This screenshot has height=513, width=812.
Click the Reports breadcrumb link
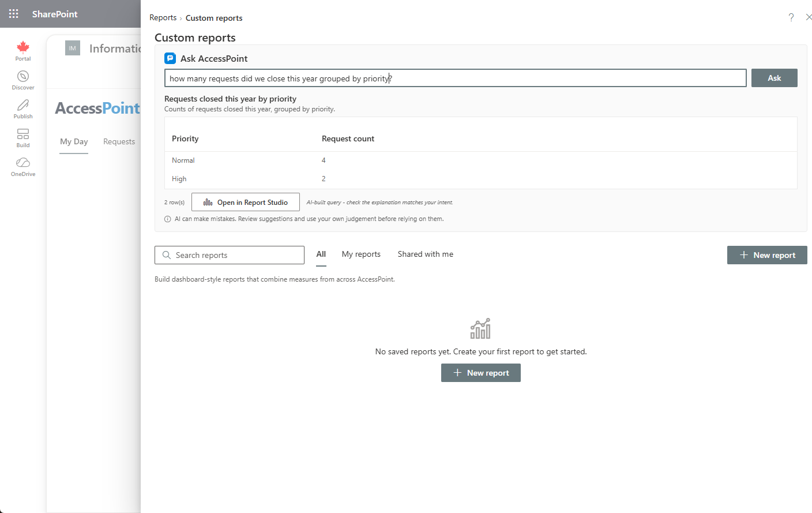coord(163,18)
